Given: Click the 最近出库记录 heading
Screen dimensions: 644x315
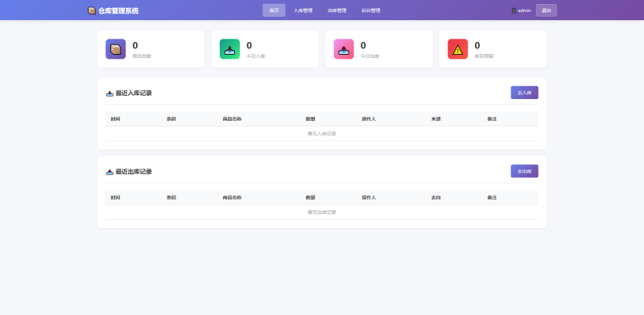Looking at the screenshot, I should 134,172.
